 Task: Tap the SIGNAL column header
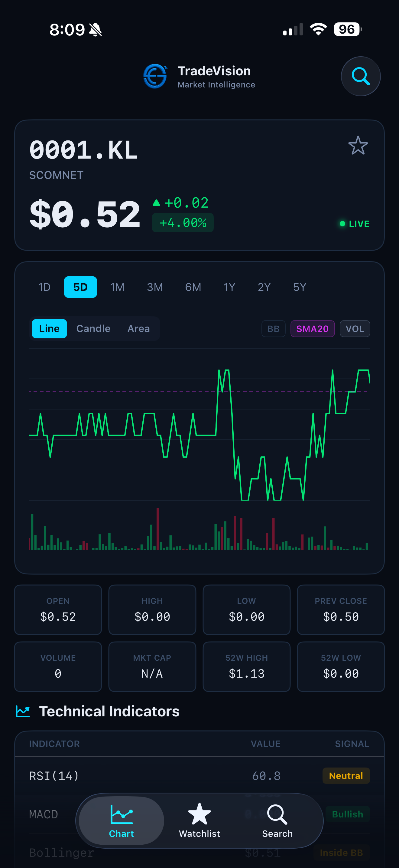(352, 744)
